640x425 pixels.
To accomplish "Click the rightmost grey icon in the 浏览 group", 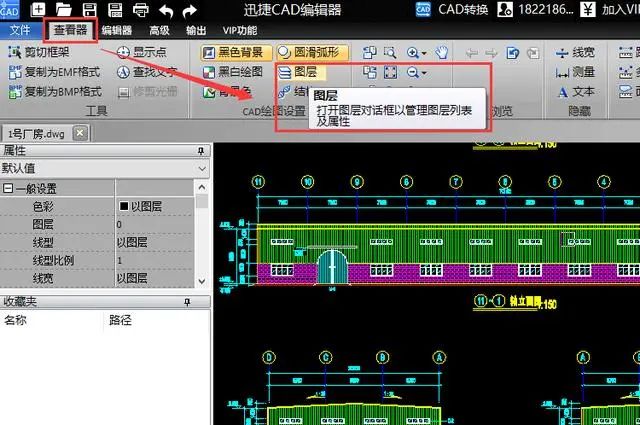I will click(533, 53).
